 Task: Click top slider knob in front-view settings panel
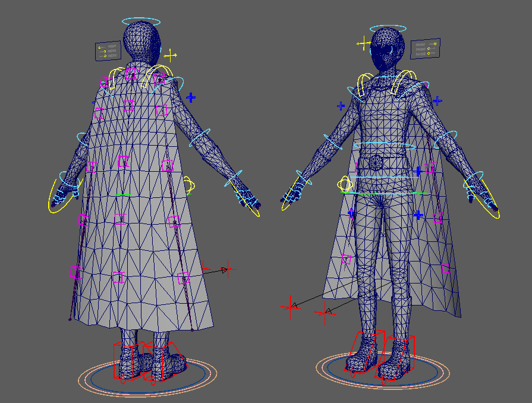pos(435,44)
